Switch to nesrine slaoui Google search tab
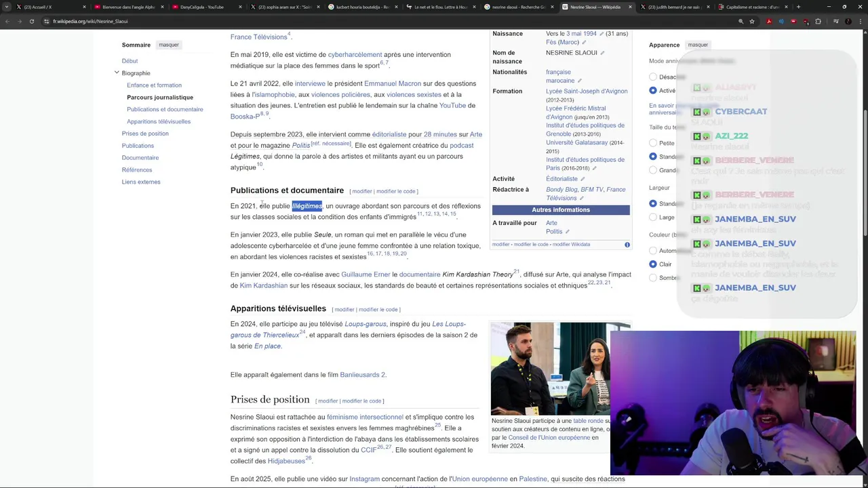 [519, 7]
